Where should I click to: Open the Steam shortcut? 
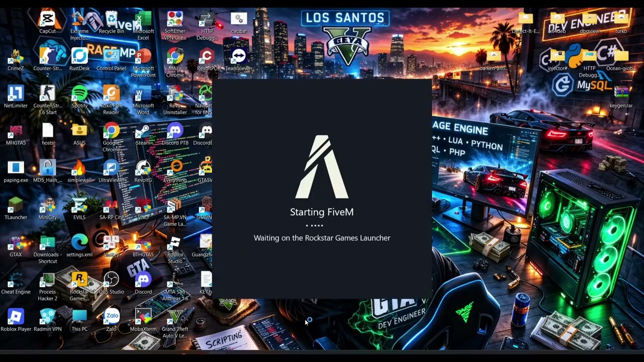(x=143, y=131)
